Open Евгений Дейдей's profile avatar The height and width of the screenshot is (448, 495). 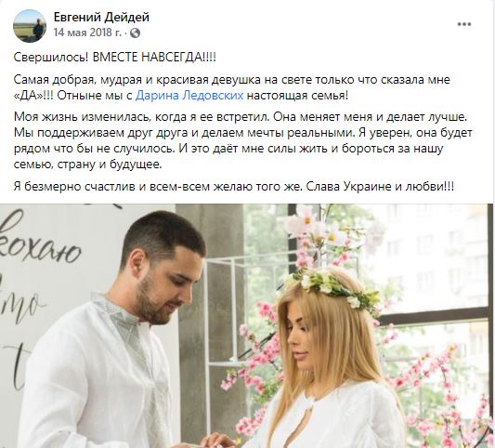click(x=30, y=26)
